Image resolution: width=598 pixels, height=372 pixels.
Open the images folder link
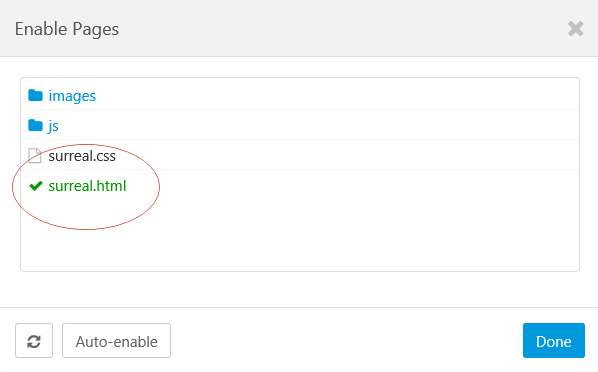point(72,96)
